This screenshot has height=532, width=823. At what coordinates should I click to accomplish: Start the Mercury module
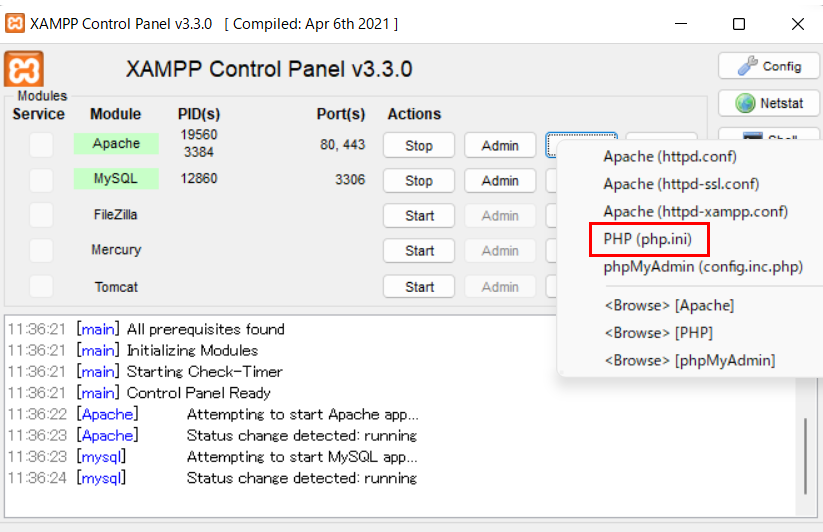tap(419, 251)
